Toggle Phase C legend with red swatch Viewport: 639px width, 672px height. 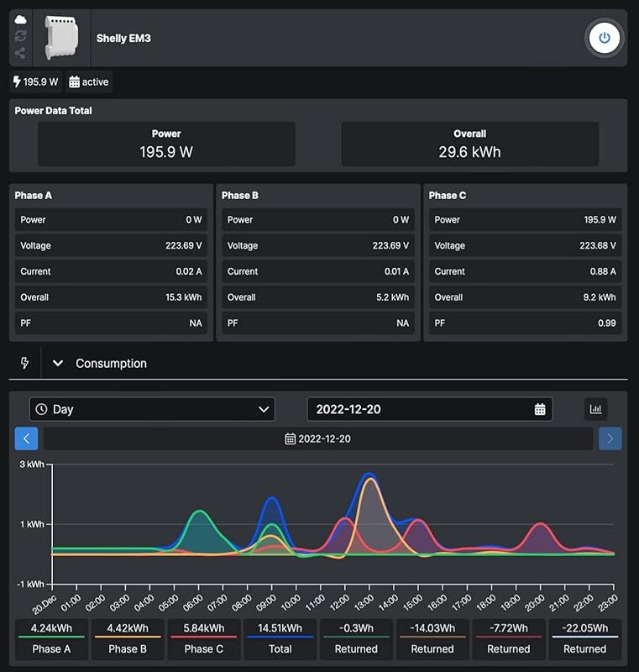[204, 639]
